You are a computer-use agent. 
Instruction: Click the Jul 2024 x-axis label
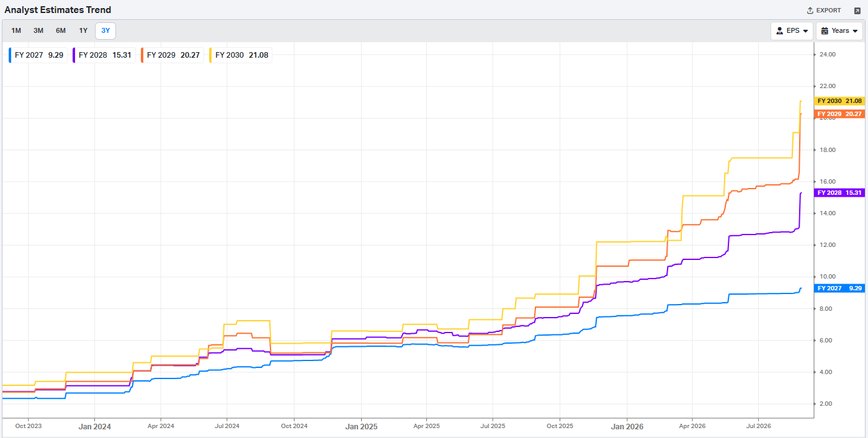coord(227,426)
